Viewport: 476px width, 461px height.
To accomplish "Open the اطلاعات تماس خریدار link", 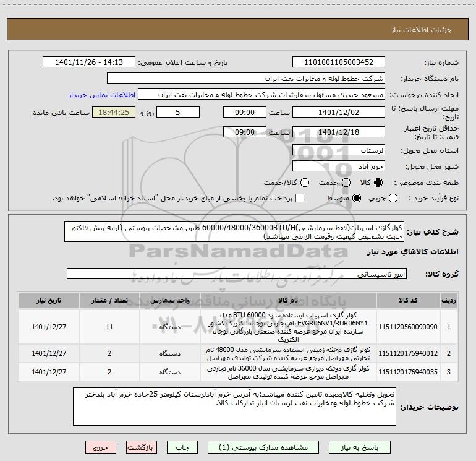I will (x=102, y=95).
